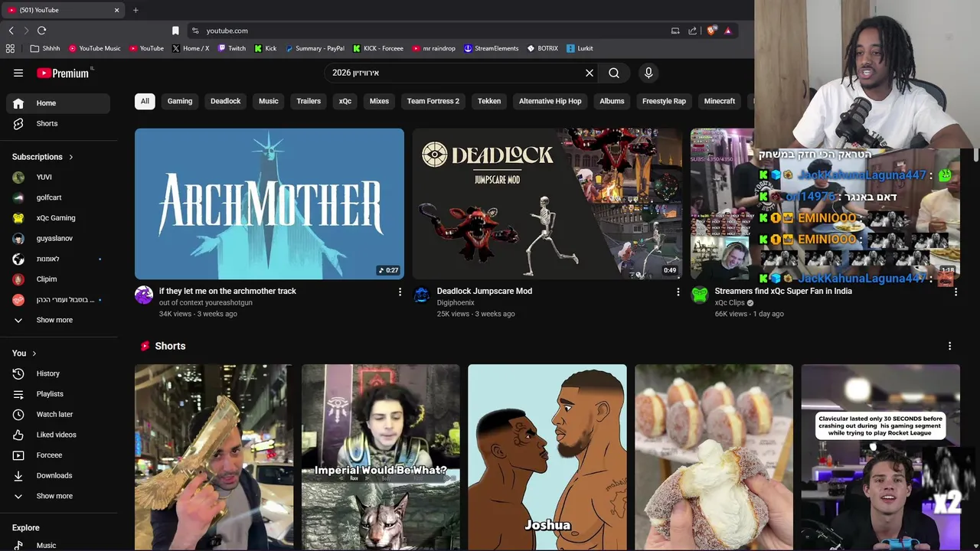
Task: Select the Freestyle Rap filter chip
Action: (664, 101)
